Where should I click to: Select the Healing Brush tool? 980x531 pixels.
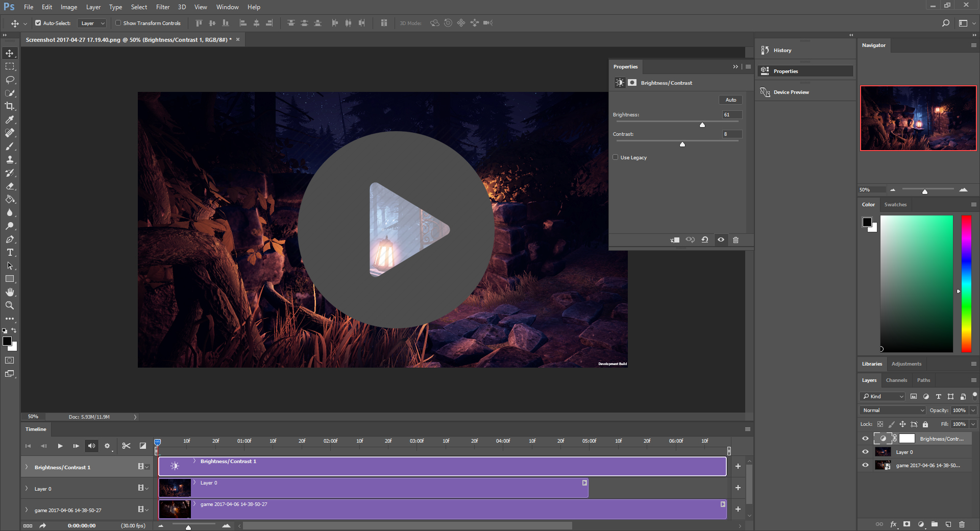coord(10,133)
